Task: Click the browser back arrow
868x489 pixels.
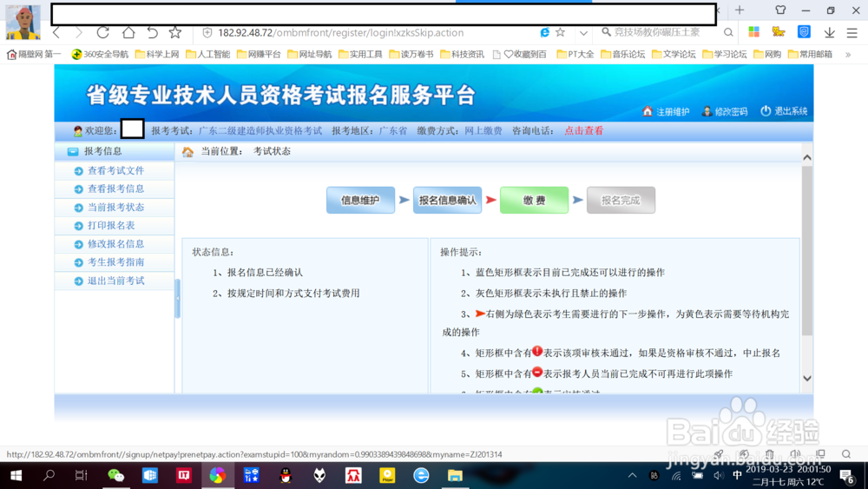Action: (56, 33)
